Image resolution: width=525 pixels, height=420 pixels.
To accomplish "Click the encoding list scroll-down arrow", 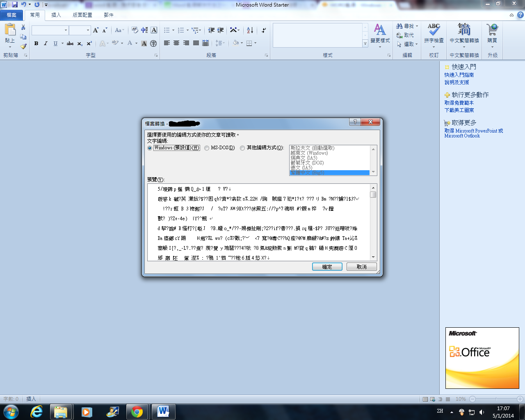I will (373, 172).
